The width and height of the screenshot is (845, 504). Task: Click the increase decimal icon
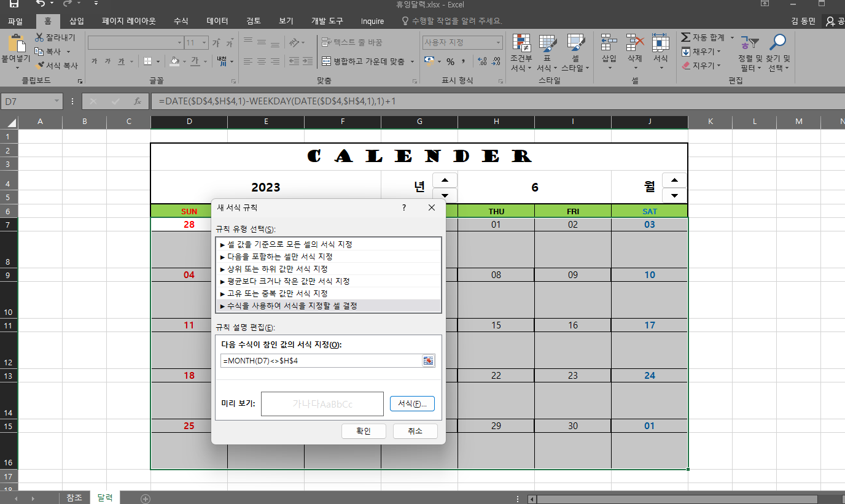[x=482, y=61]
